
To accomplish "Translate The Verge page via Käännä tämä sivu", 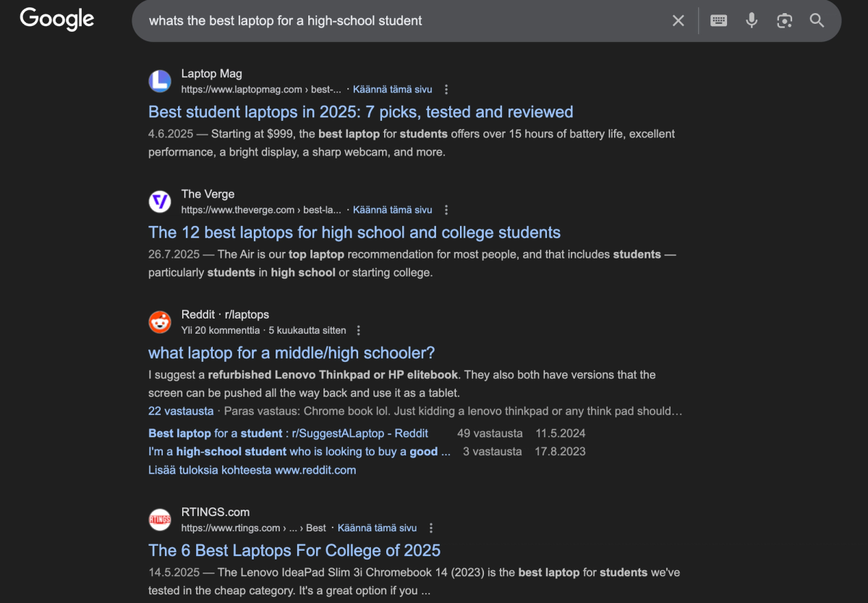I will [392, 209].
